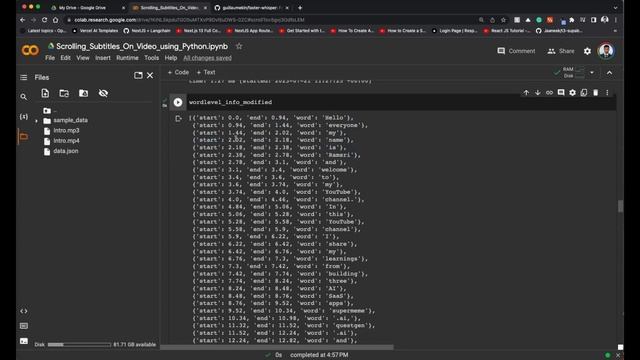The width and height of the screenshot is (640, 360).
Task: Click the RAM Disk usage indicator
Action: 569,73
